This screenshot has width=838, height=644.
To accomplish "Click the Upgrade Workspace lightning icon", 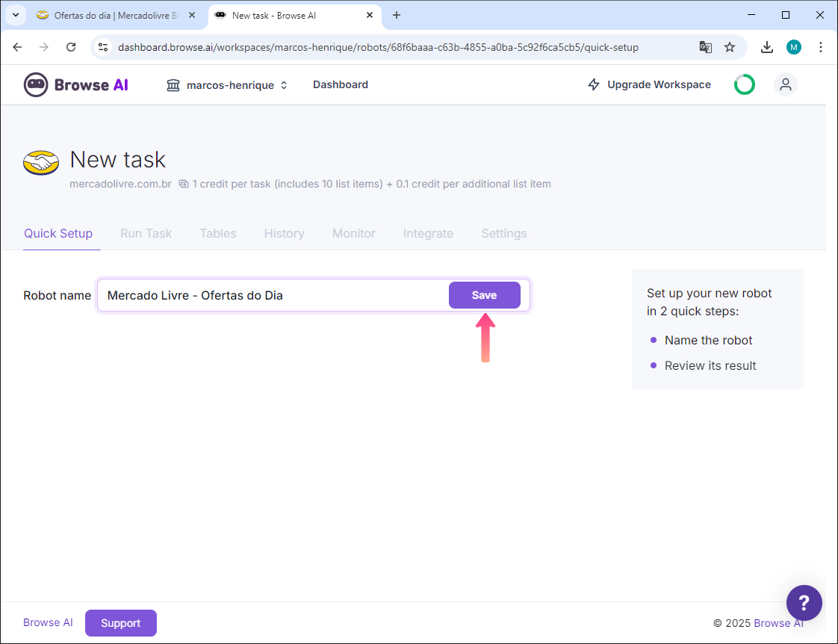I will coord(593,84).
